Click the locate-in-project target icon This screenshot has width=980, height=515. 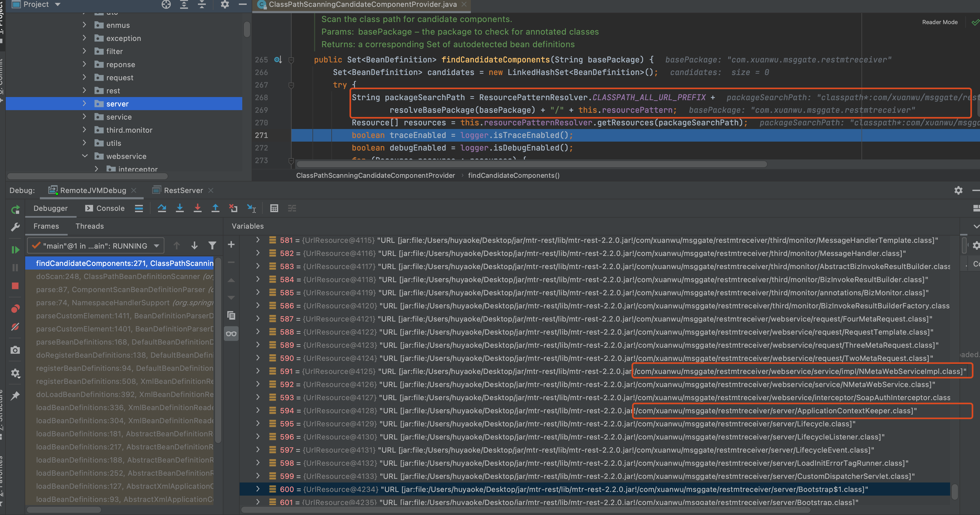[x=166, y=4]
